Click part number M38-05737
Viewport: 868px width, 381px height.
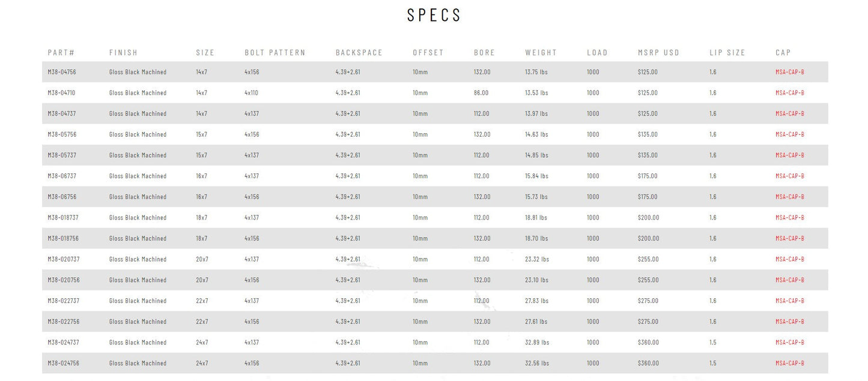62,155
